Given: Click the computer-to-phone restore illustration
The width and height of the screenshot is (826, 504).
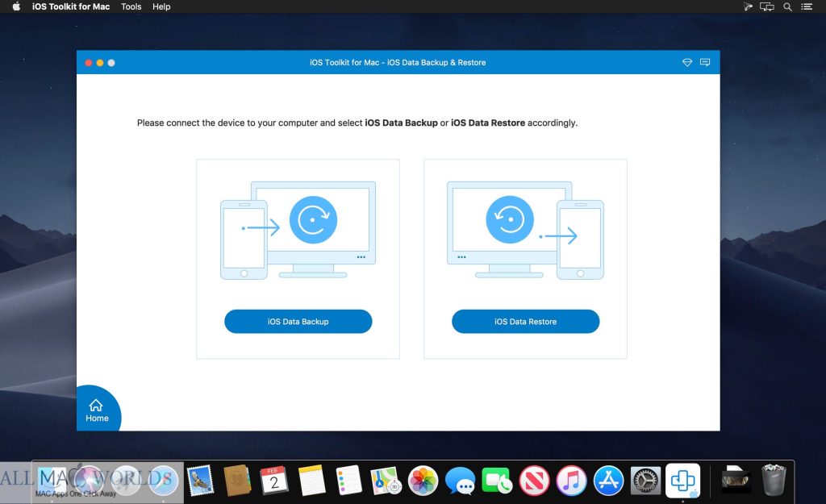Looking at the screenshot, I should [525, 230].
